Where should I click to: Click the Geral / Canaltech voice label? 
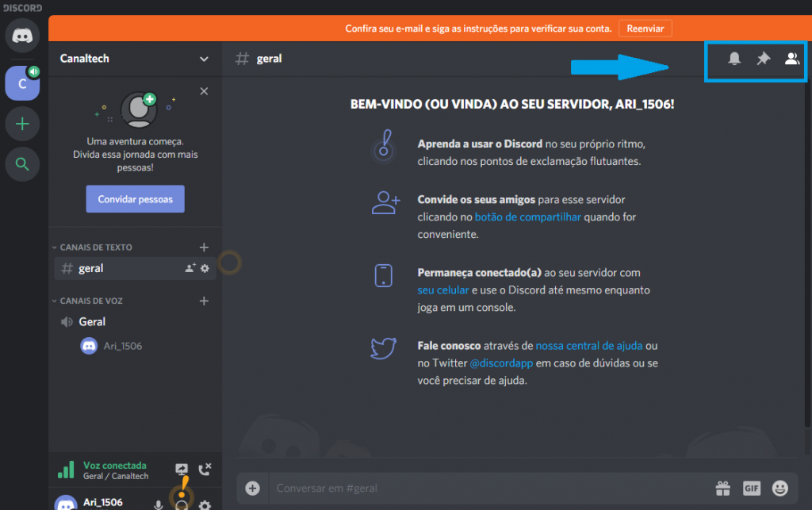click(x=116, y=476)
